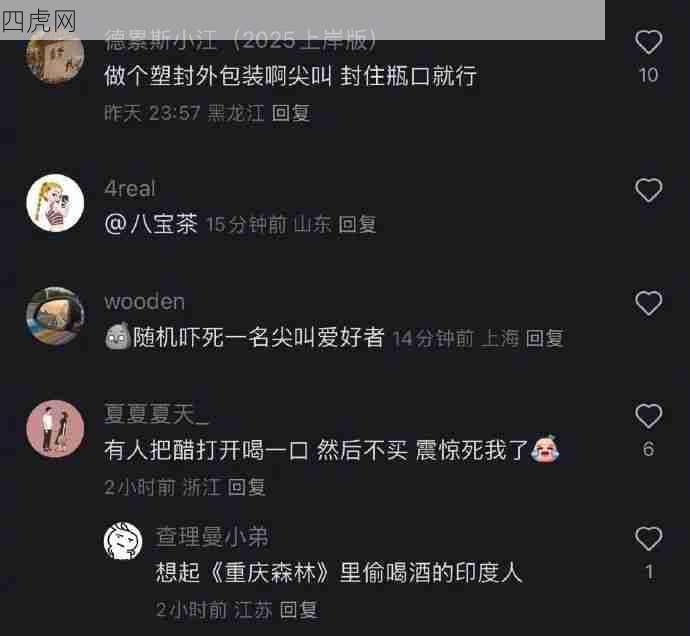Open the top commenter's avatar

pyautogui.click(x=55, y=57)
